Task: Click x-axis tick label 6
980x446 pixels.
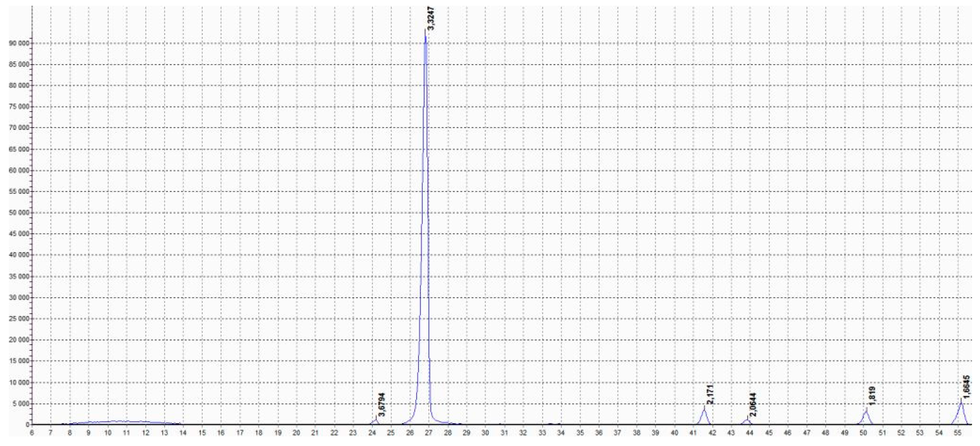Action: click(32, 433)
